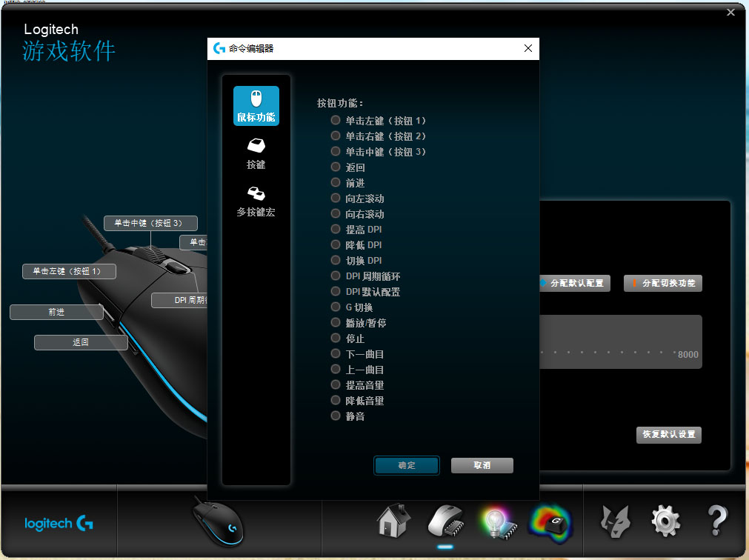Screen dimensions: 749x560
Task: Click the 恢复默认设置 restore defaults button
Action: click(x=669, y=434)
